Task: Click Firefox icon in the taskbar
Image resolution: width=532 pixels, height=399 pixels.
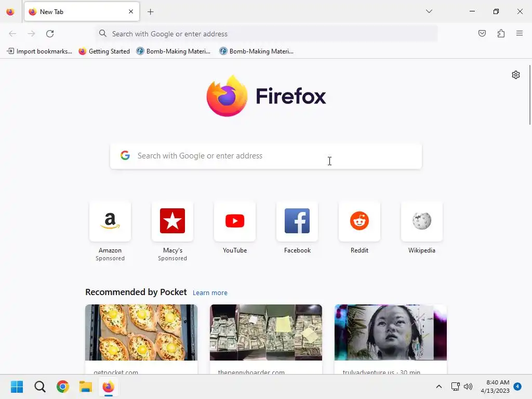Action: pyautogui.click(x=109, y=387)
